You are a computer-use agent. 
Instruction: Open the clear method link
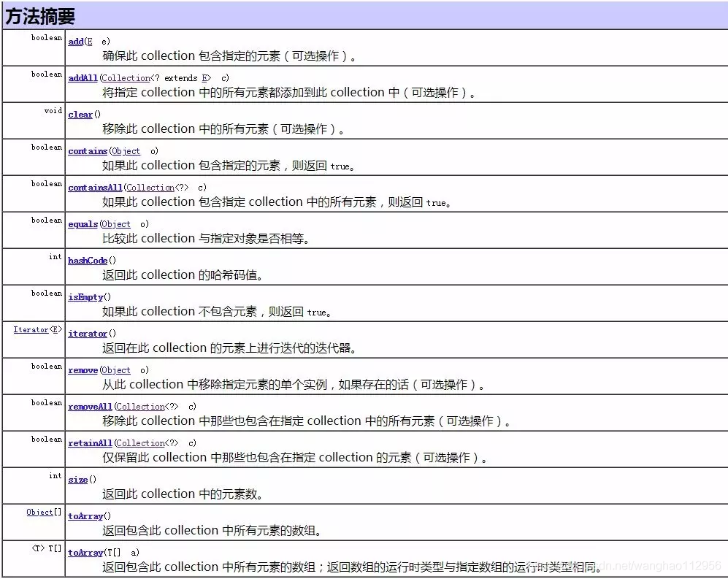79,115
